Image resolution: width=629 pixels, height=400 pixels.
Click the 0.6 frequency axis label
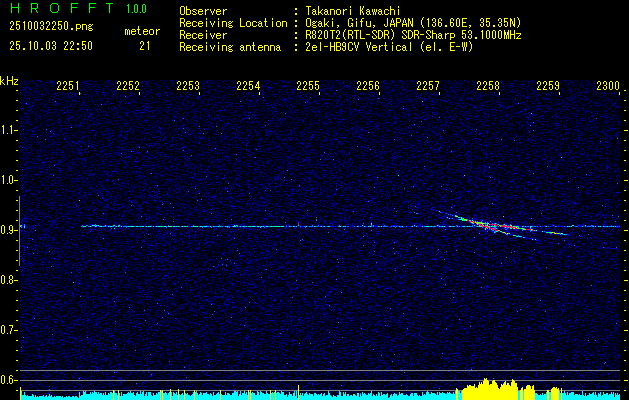[9, 379]
